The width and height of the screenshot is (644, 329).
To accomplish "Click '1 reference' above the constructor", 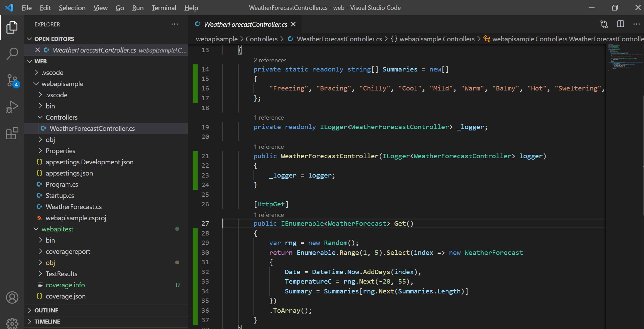I will (269, 146).
